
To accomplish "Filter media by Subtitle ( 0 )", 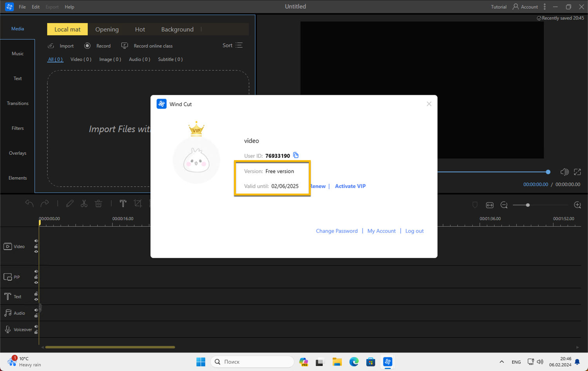I will (170, 59).
